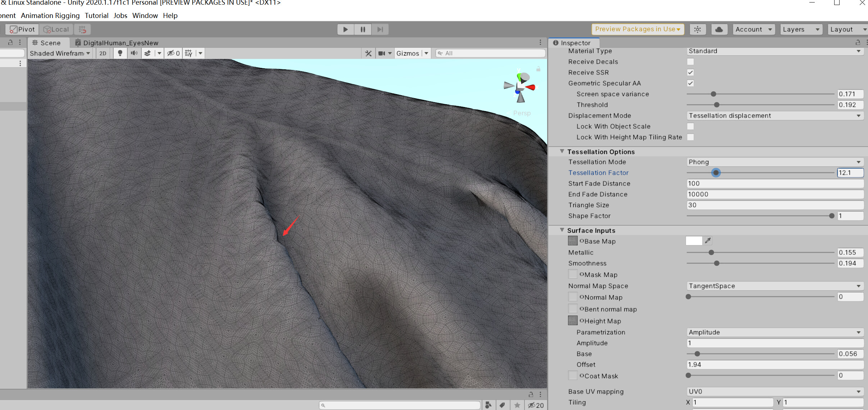Open the camera options icon in Scene toolbar

coord(382,53)
